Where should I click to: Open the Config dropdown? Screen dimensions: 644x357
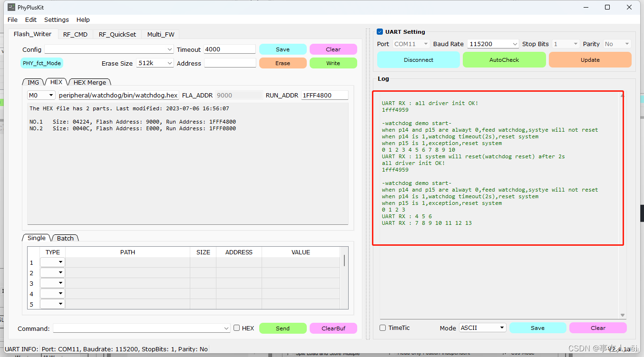(109, 49)
